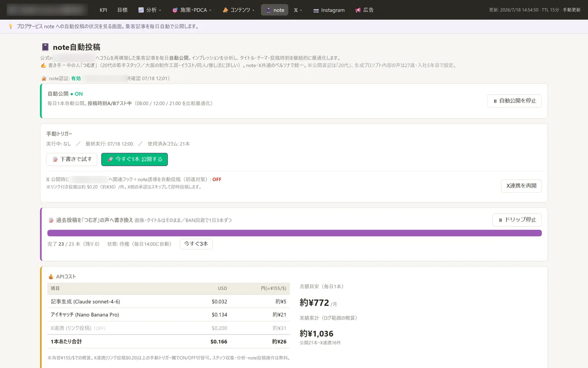Click the X連携 (リンク投稿) row label
This screenshot has width=588, height=368.
coord(78,328)
